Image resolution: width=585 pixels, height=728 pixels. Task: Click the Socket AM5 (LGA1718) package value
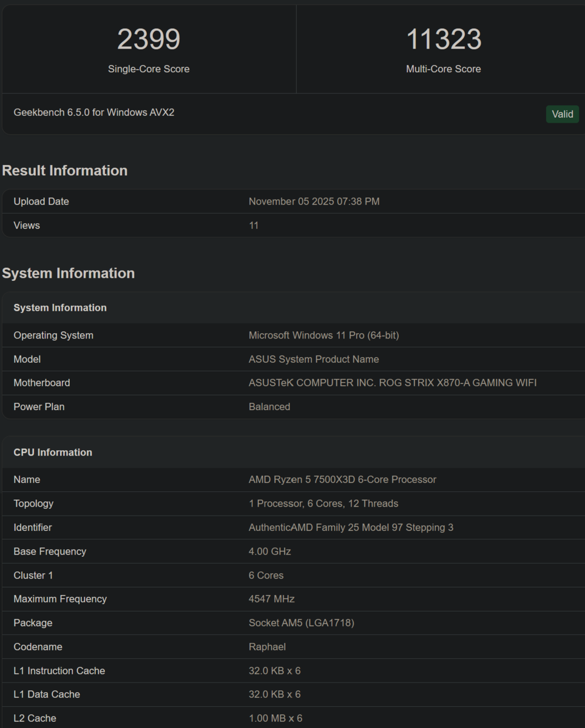[x=301, y=623]
